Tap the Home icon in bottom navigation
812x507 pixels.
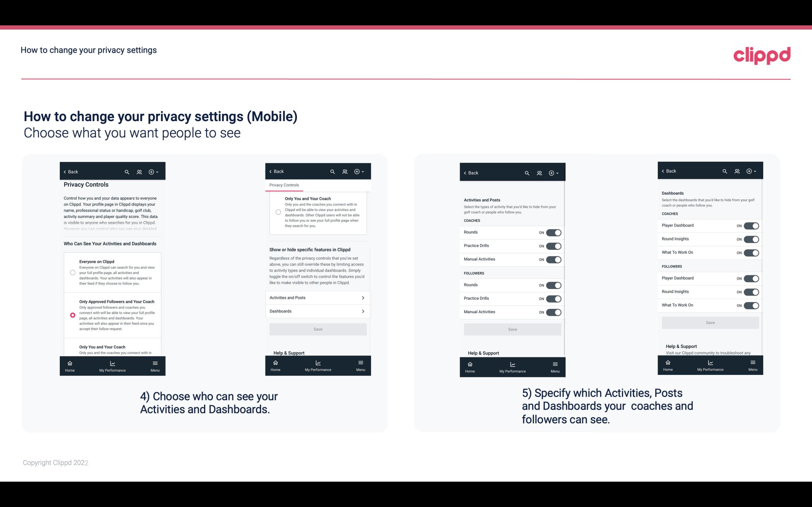pos(69,363)
